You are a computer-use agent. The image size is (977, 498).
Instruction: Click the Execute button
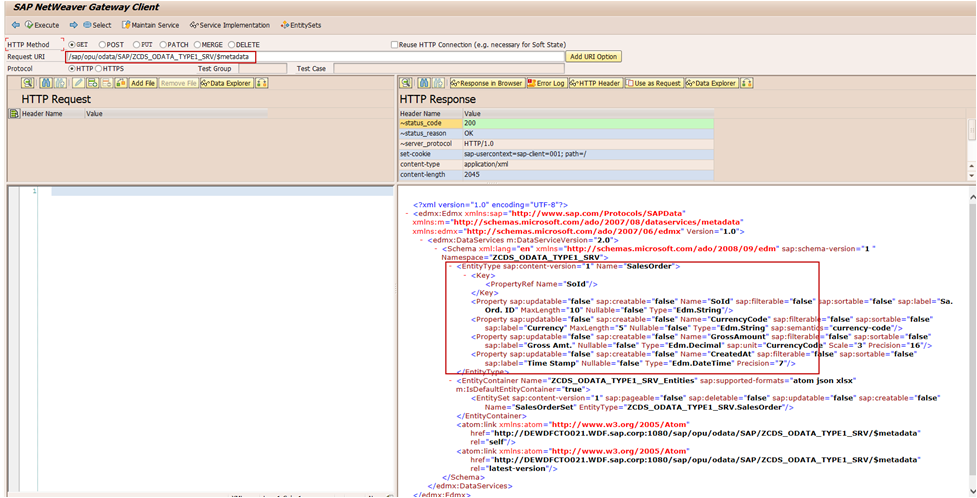click(42, 25)
